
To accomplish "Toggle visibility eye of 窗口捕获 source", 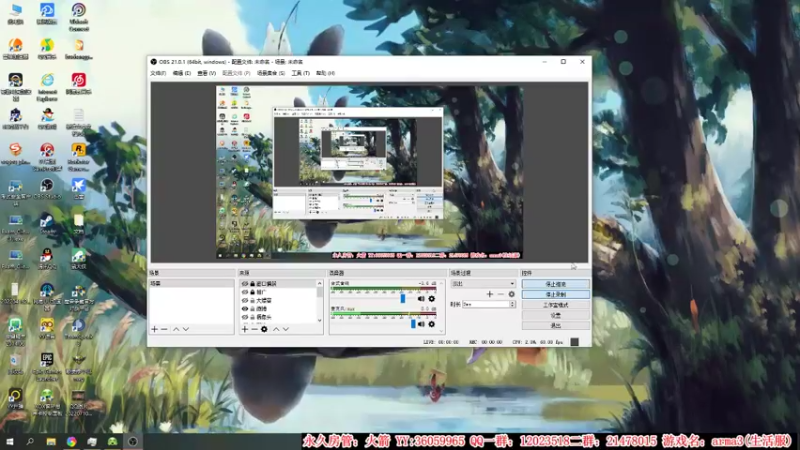I will pyautogui.click(x=245, y=284).
